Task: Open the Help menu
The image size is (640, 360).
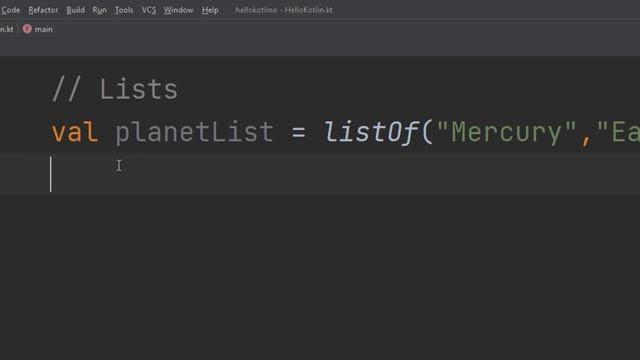Action: pos(210,10)
